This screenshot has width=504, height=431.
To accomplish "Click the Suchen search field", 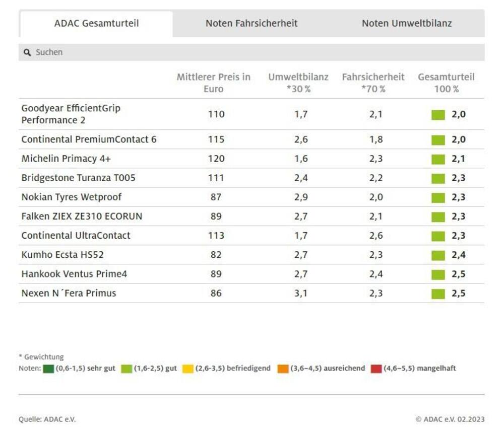I will coord(251,52).
